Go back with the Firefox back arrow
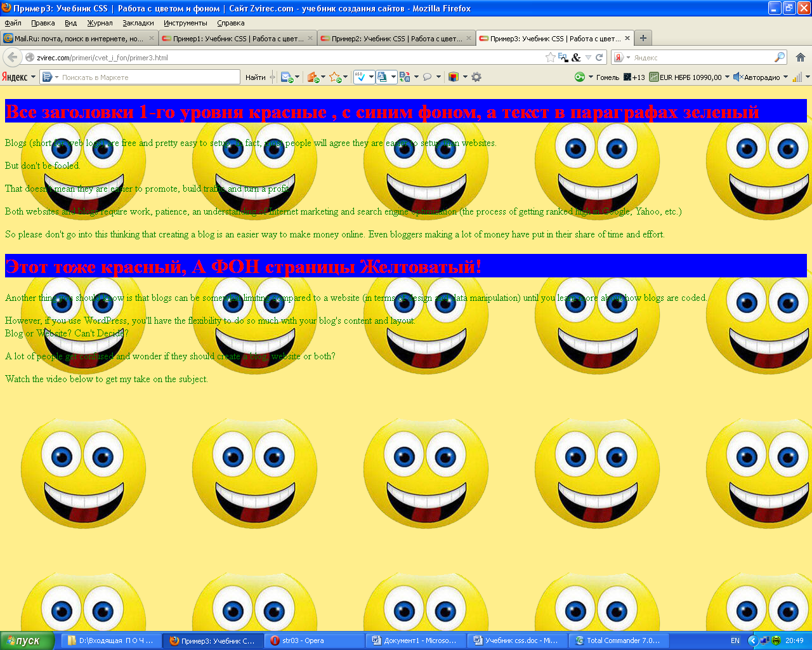Image resolution: width=812 pixels, height=650 pixels. [x=12, y=57]
